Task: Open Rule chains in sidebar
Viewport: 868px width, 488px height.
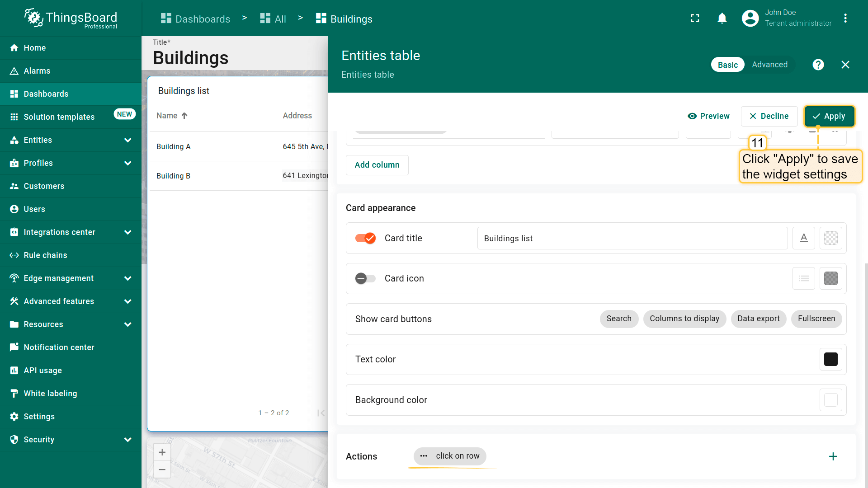Action: (45, 255)
